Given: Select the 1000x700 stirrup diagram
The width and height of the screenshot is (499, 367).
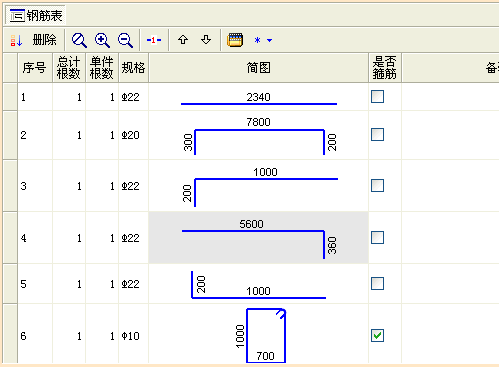Looking at the screenshot, I should (x=261, y=336).
